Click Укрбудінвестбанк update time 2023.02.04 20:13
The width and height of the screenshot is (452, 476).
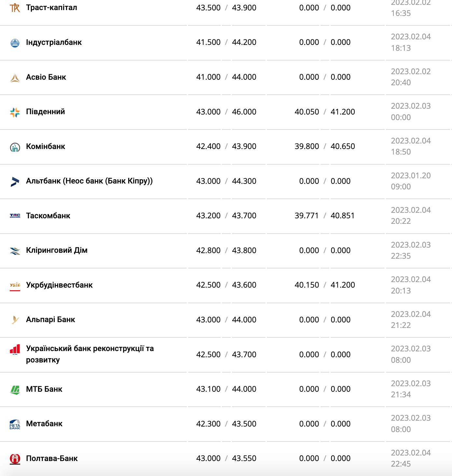coord(411,285)
